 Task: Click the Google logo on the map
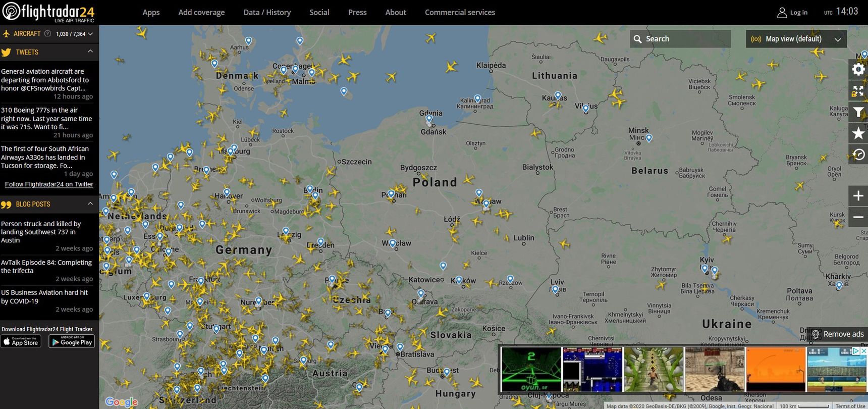122,402
